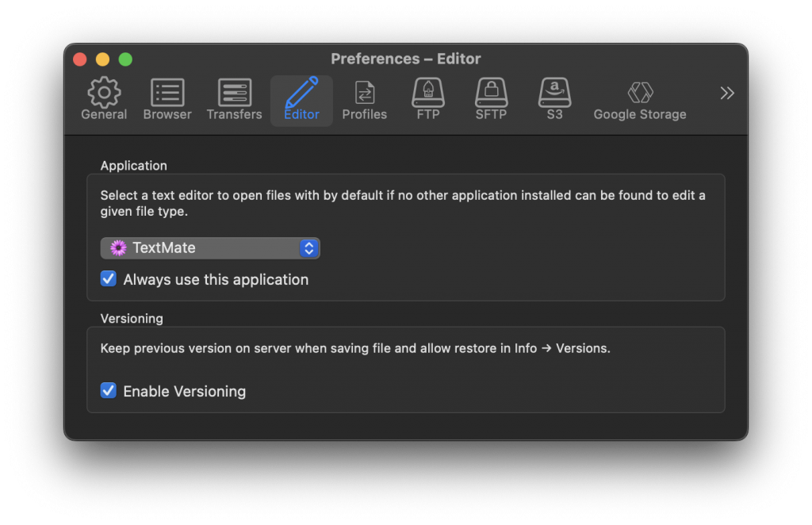Screen dimensions: 812x525
Task: Toggle the Enable Versioning checkbox
Action: point(108,390)
